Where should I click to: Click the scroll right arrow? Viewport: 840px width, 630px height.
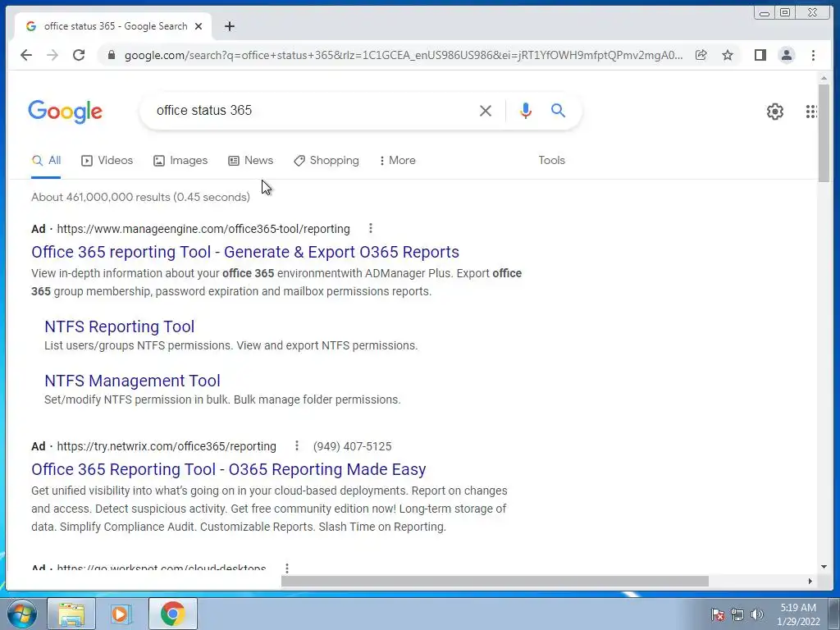pos(810,582)
